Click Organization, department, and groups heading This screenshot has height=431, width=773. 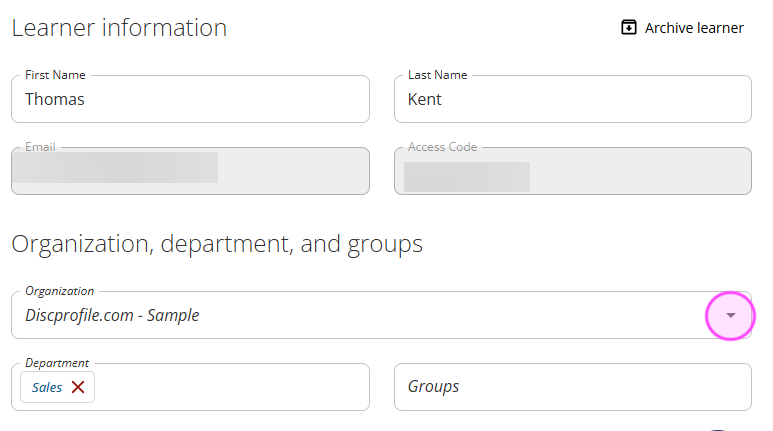217,245
